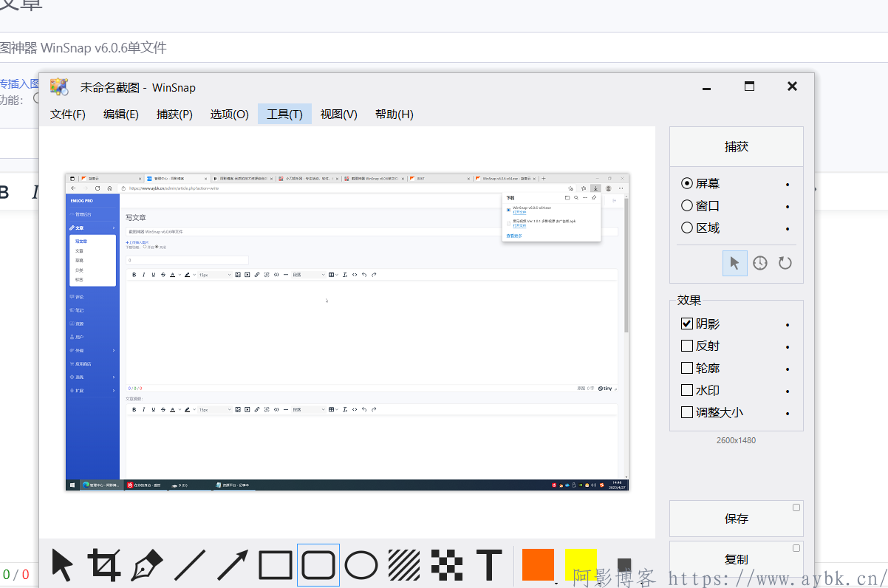
Task: Pick the Arrow drawing tool
Action: pyautogui.click(x=230, y=565)
